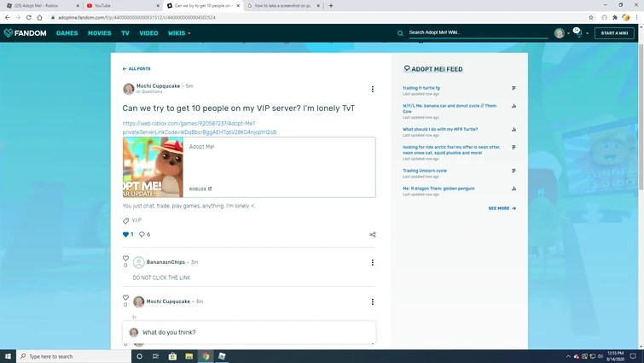This screenshot has height=363, width=644.
Task: Open a new browser tab
Action: coord(331,6)
